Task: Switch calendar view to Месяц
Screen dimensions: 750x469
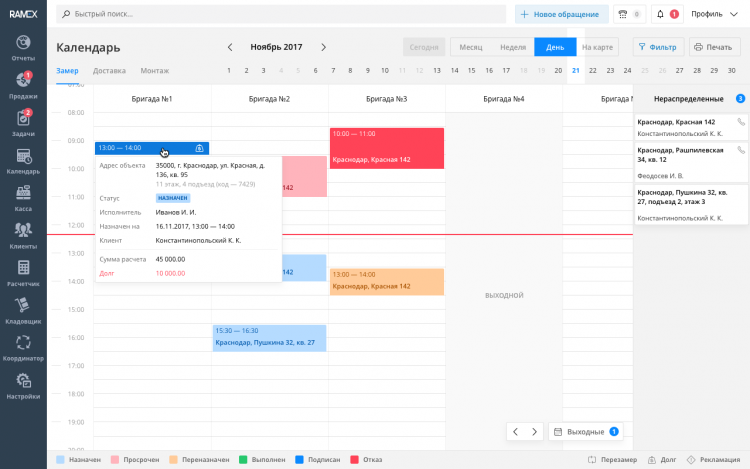Action: 470,47
